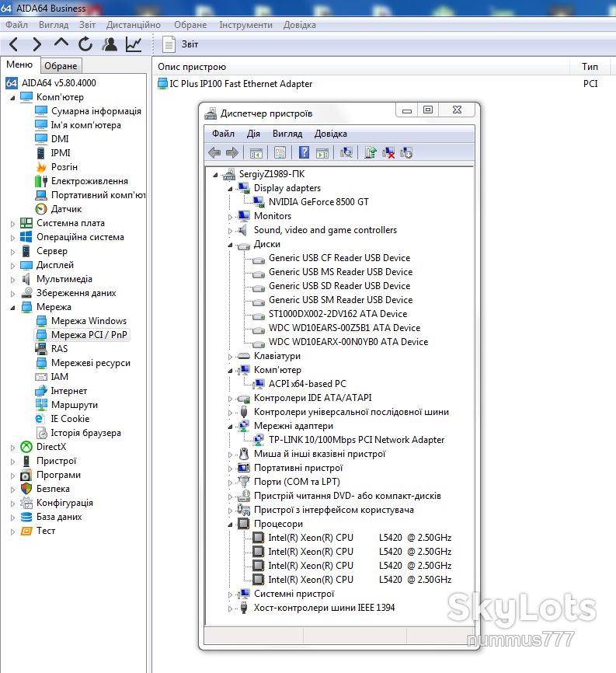The height and width of the screenshot is (673, 616).
Task: Open the user icon in AIDA64 toolbar
Action: click(x=110, y=44)
